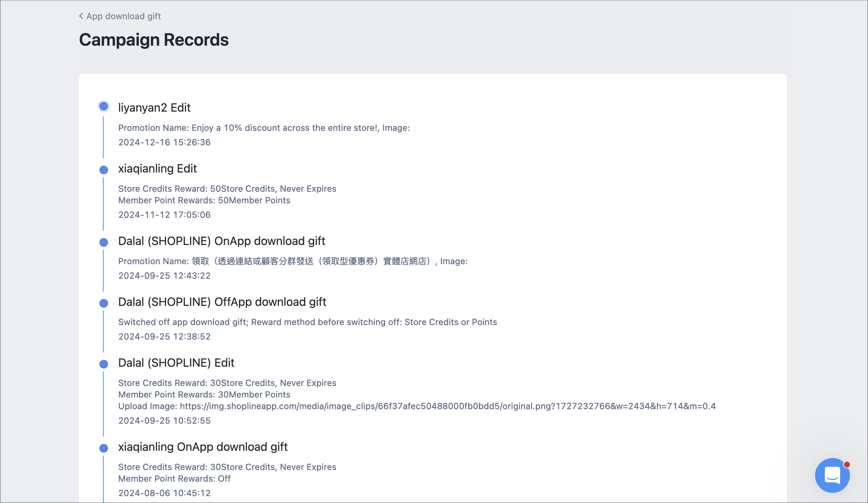Select 'xiaqianling OnApp download gift' record title

203,447
